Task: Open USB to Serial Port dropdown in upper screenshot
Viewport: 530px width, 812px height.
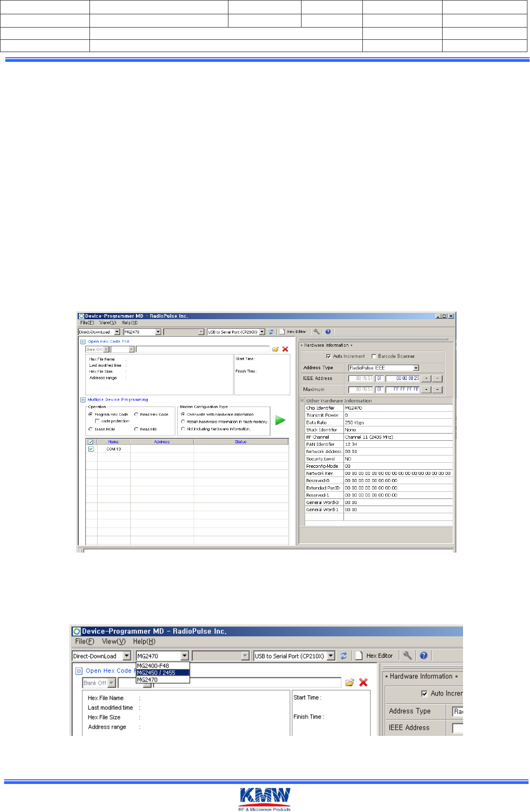Action: point(262,332)
